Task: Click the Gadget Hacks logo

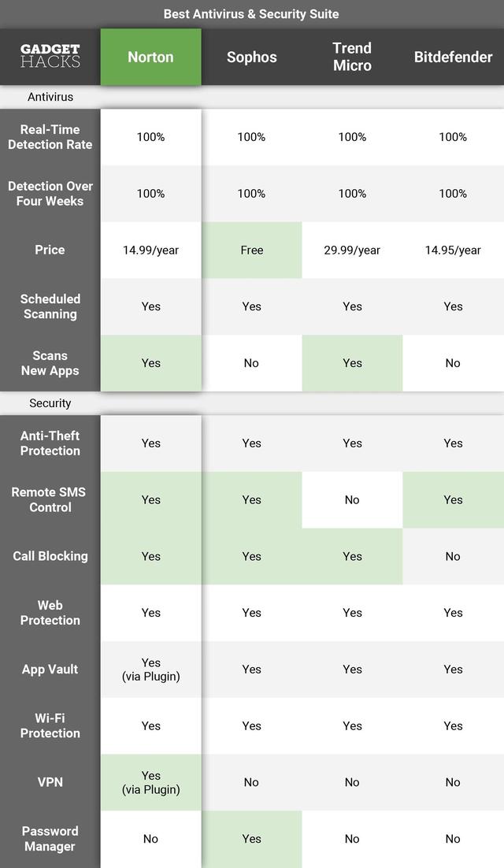Action: point(50,57)
